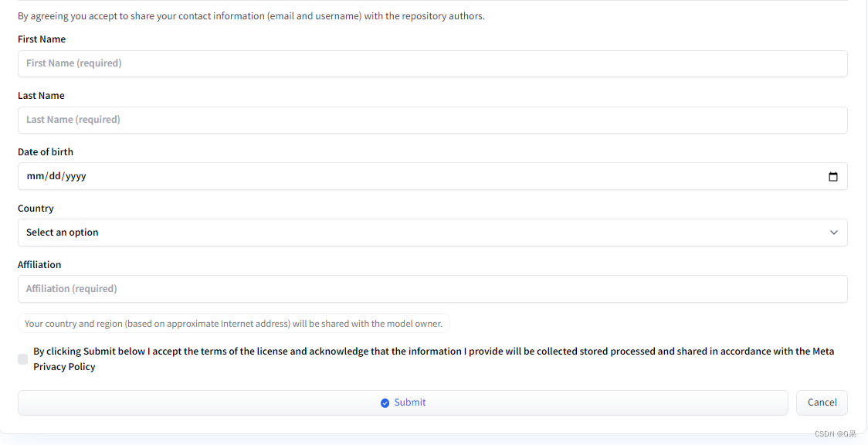
Task: Select the mm month segment
Action: [x=35, y=176]
